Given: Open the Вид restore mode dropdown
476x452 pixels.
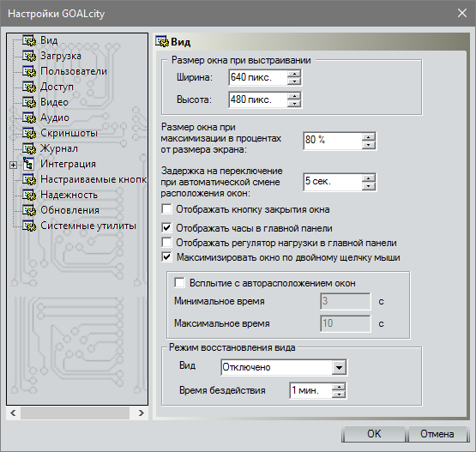Looking at the screenshot, I should tap(339, 368).
